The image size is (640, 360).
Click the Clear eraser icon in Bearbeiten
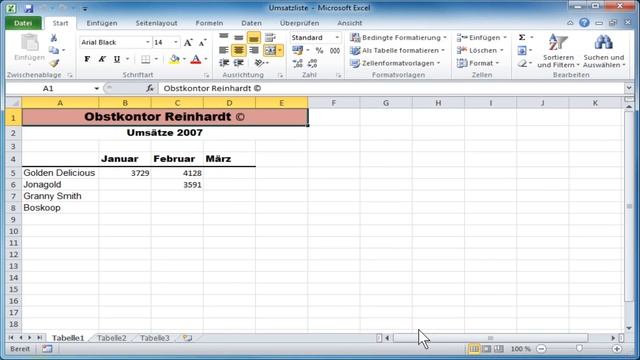522,63
